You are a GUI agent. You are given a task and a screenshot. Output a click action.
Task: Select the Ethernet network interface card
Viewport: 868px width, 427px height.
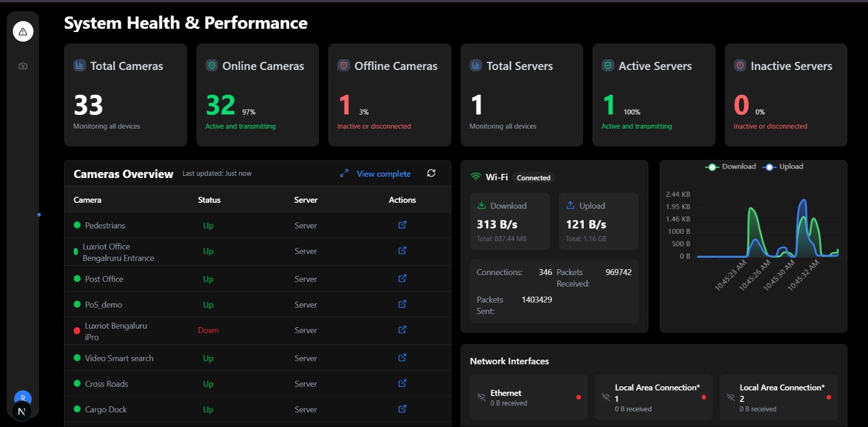click(x=528, y=397)
